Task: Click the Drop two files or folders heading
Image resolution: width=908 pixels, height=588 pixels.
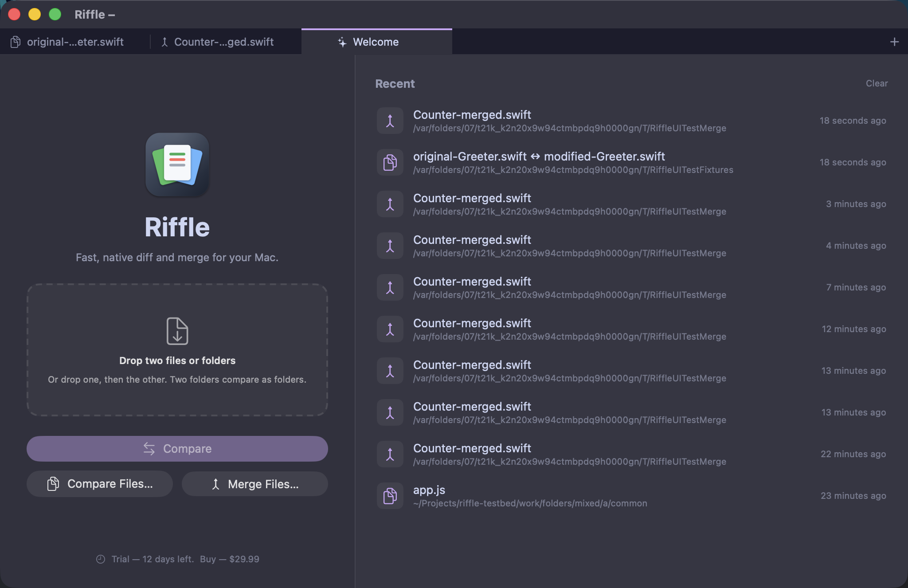Action: coord(177,361)
